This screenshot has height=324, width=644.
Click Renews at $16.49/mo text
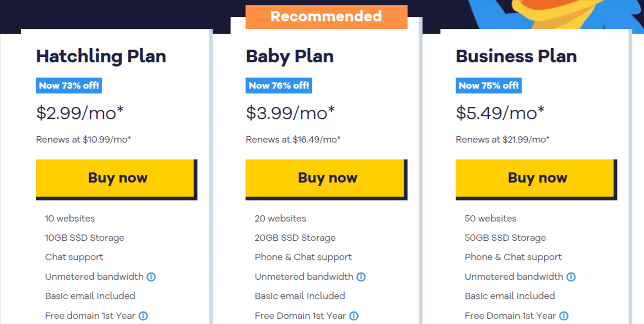coord(293,140)
